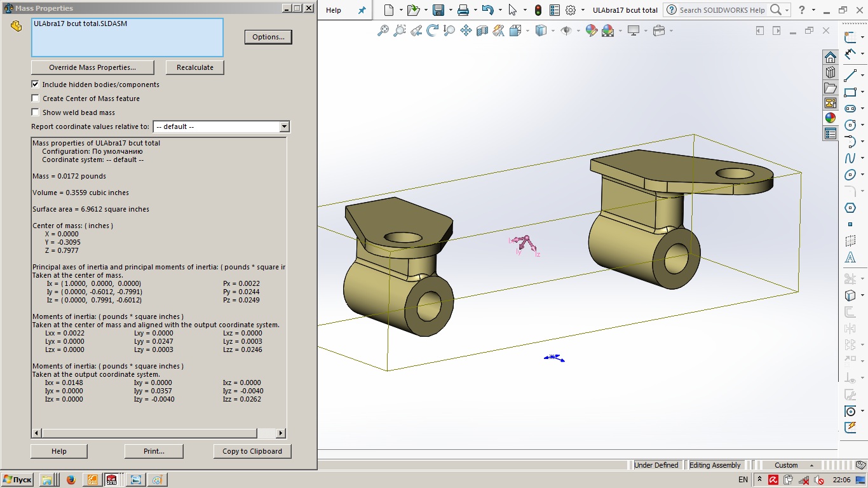Open the Options gear icon in the toolbar
868x488 pixels.
click(571, 10)
